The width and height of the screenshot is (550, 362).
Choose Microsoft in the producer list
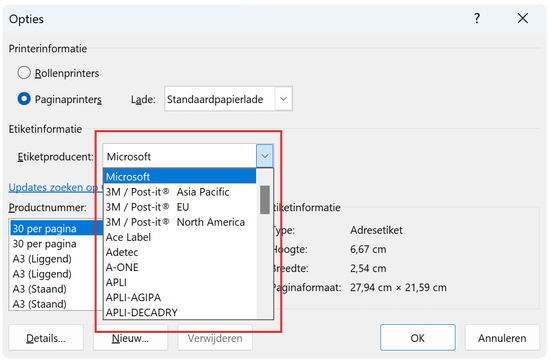coord(180,176)
